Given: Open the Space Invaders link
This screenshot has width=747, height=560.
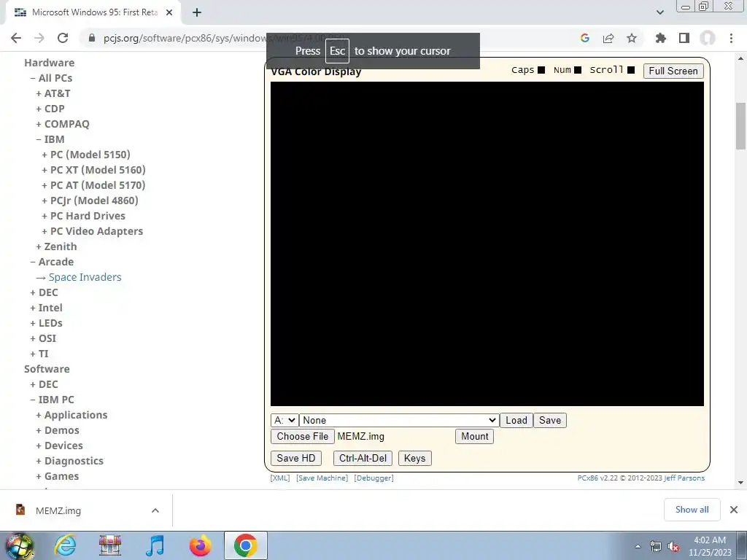Looking at the screenshot, I should 85,277.
